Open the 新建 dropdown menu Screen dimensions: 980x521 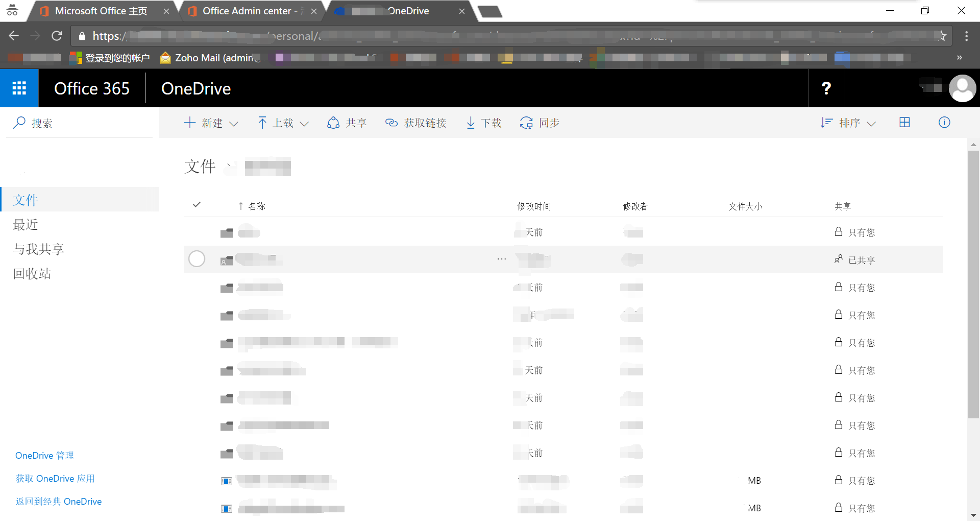[x=211, y=123]
